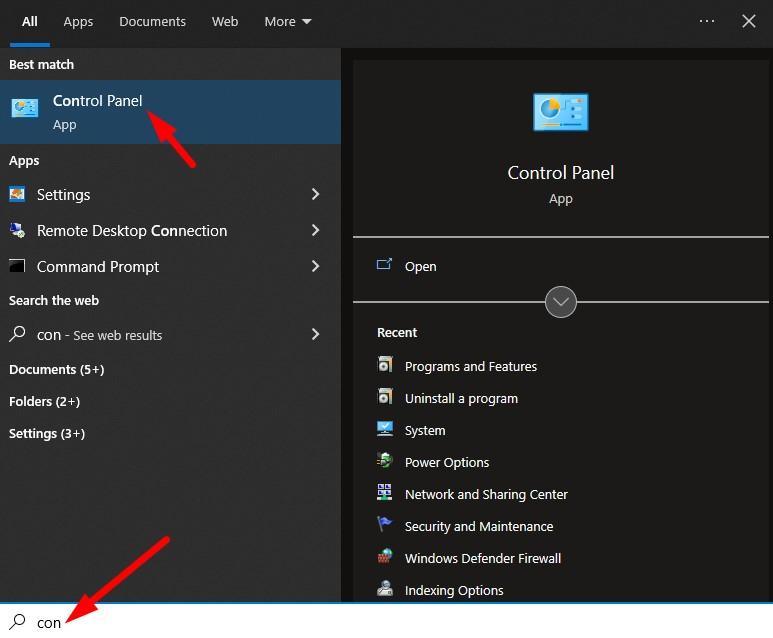Click the Command Prompt icon
Viewport: 773px width, 638px height.
point(17,266)
